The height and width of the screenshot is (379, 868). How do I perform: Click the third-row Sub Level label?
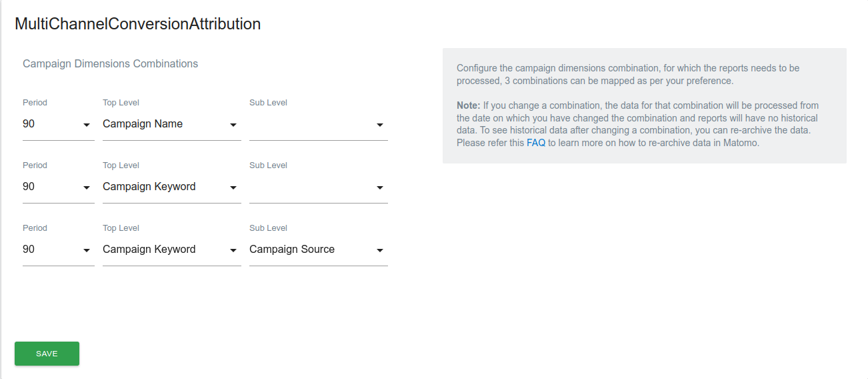point(268,228)
